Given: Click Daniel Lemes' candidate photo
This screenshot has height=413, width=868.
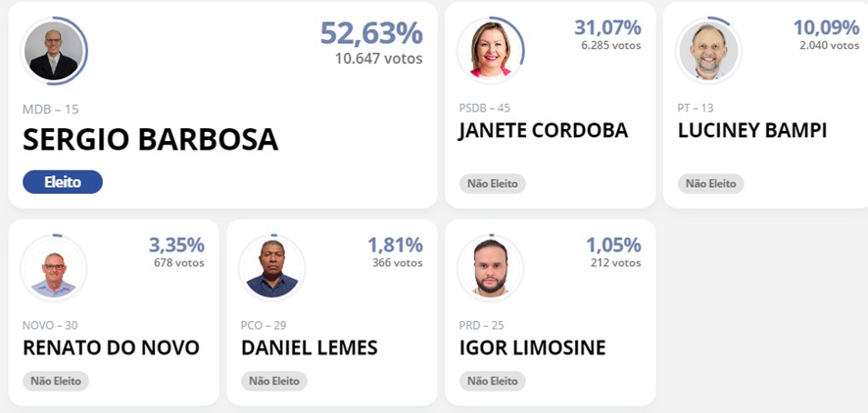Looking at the screenshot, I should pos(271,267).
